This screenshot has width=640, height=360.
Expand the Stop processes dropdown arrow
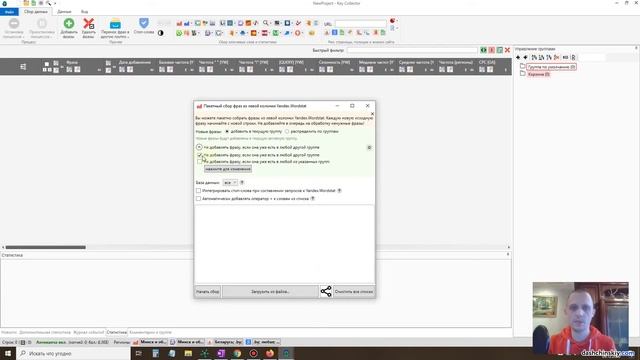tap(23, 37)
